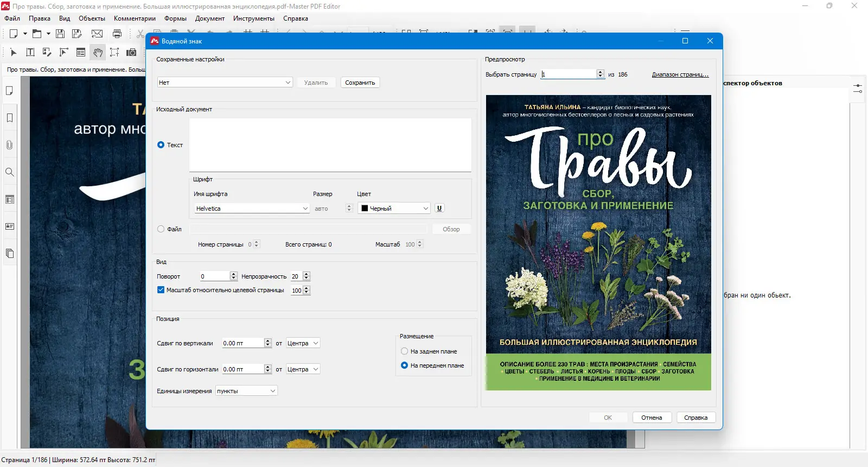Open the Search panel in sidebar
Screen dimensions: 868x467
(x=10, y=172)
